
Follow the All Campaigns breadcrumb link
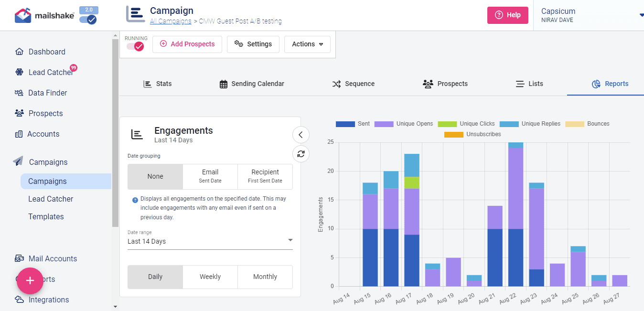171,21
